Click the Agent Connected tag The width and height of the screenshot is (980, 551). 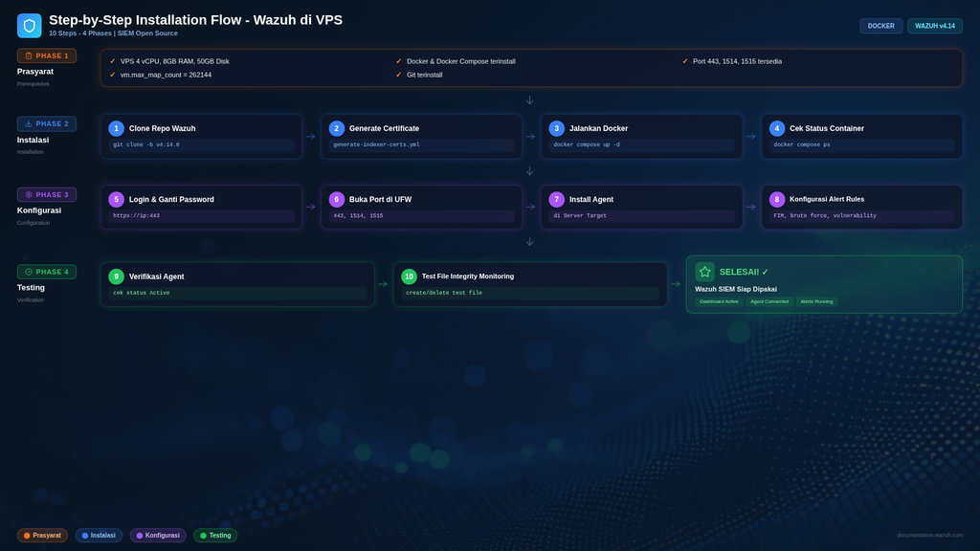[769, 301]
